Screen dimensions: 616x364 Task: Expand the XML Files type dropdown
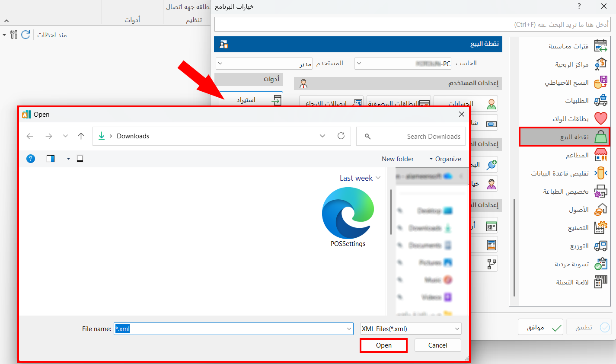pyautogui.click(x=457, y=329)
